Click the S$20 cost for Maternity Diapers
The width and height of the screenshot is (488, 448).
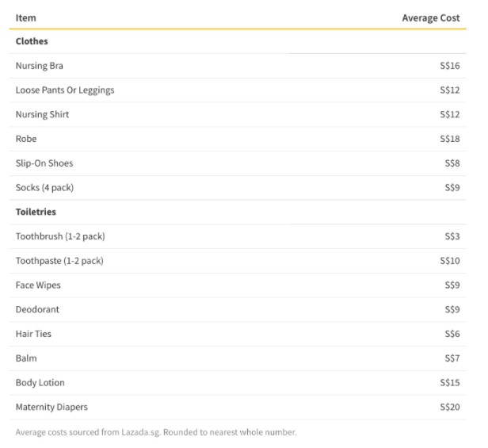[449, 407]
